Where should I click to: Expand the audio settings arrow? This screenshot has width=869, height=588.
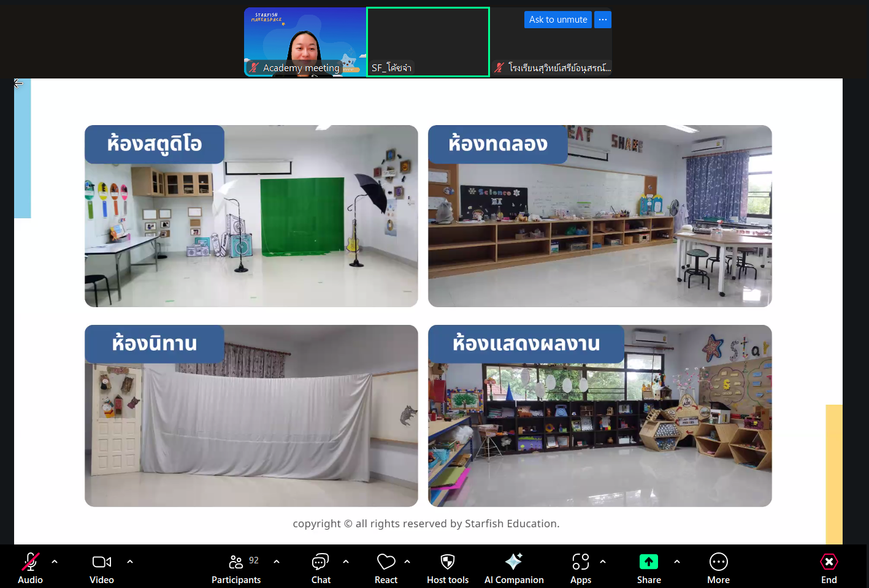[55, 561]
